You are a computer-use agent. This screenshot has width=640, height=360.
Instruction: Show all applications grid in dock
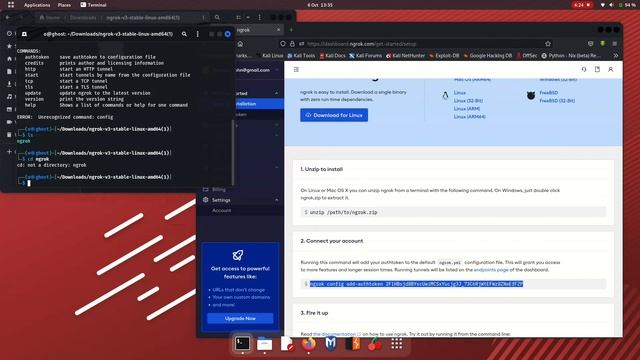(x=397, y=344)
